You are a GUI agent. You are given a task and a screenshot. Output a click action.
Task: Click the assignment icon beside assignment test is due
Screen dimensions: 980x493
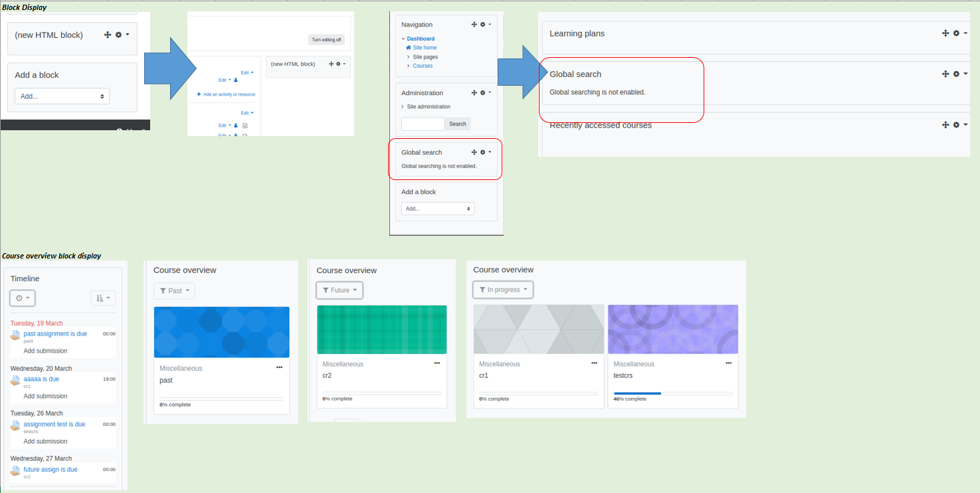[x=15, y=425]
